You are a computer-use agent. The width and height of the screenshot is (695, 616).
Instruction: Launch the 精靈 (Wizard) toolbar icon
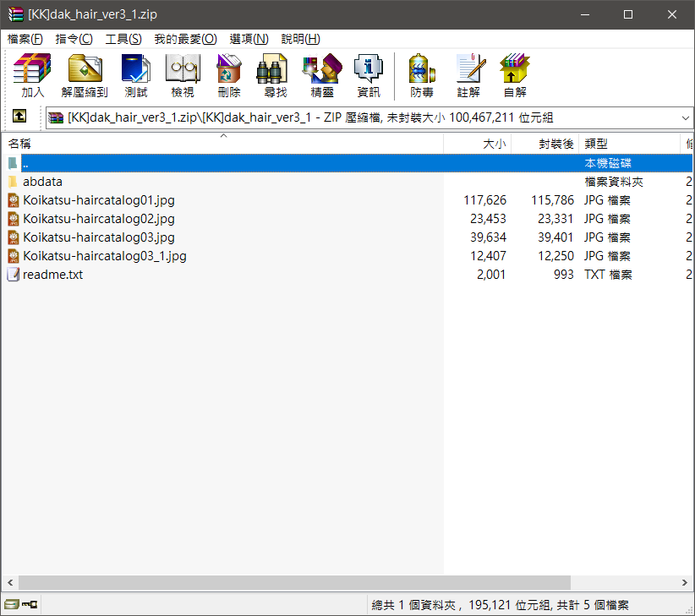pyautogui.click(x=322, y=75)
